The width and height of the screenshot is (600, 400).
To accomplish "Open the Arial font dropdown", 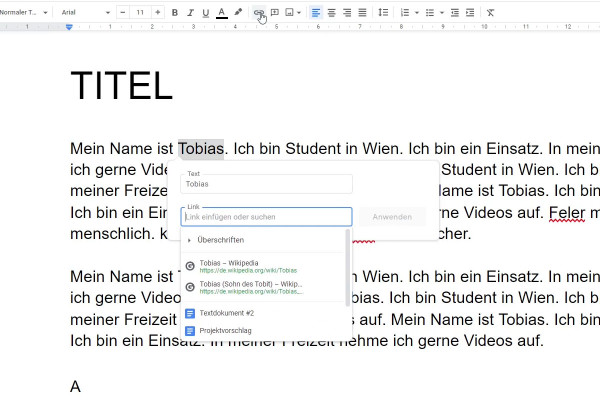I will click(x=85, y=13).
